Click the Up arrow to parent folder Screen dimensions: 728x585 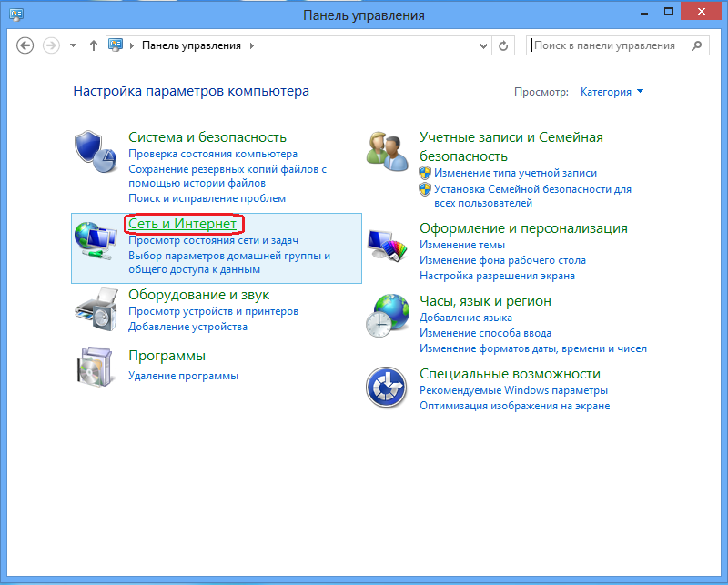tap(94, 45)
